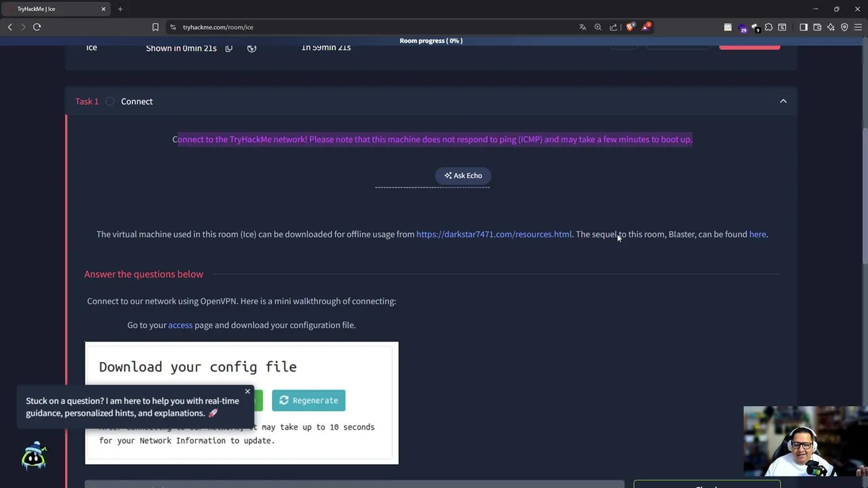Image resolution: width=868 pixels, height=488 pixels.
Task: Dismiss the help tooltip popup
Action: [x=248, y=391]
